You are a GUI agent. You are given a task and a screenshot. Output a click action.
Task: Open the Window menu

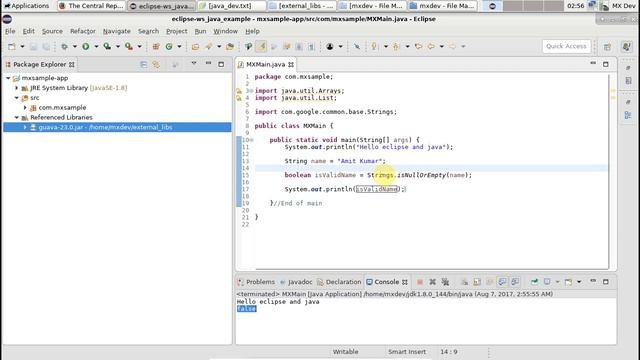[225, 31]
